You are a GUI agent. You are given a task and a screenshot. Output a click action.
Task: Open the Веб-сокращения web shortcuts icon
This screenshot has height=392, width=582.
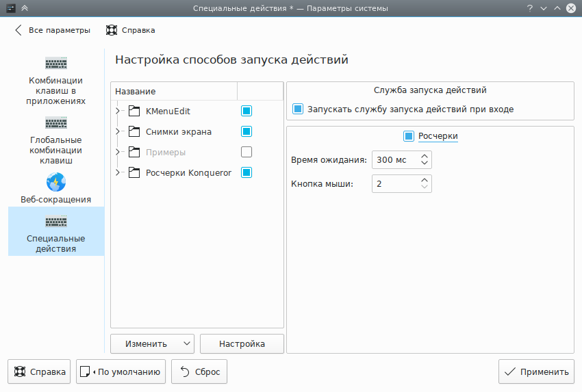(x=56, y=183)
